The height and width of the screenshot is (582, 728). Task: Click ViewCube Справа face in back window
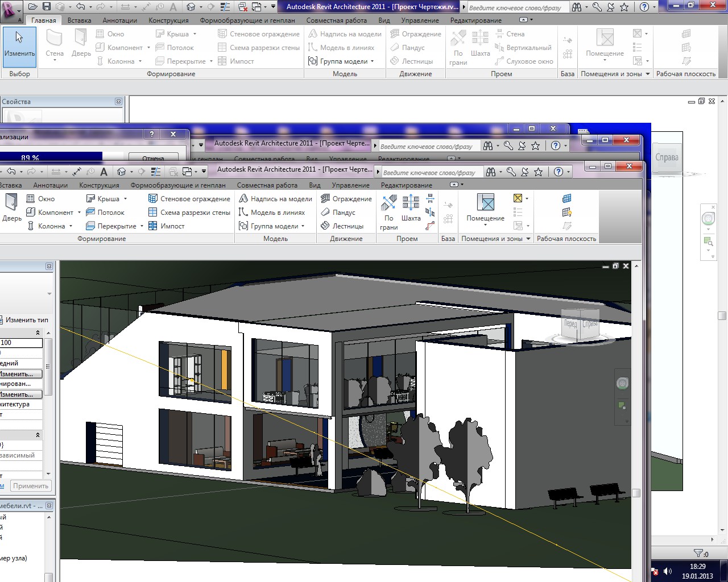666,157
